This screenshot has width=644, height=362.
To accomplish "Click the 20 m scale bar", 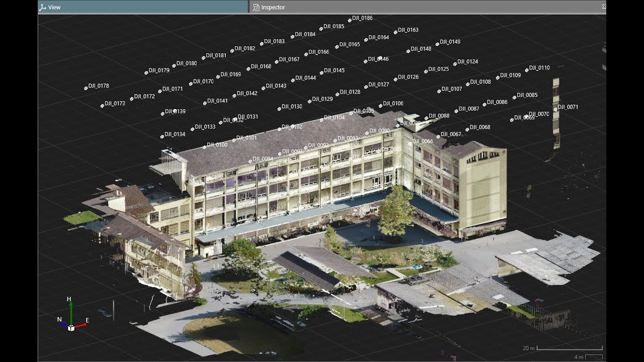I will [569, 348].
